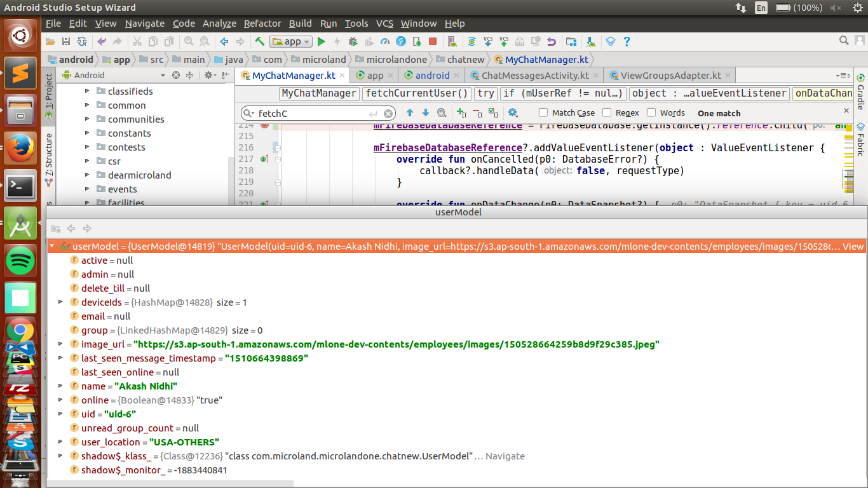Open the Structure side tool window

click(49, 159)
